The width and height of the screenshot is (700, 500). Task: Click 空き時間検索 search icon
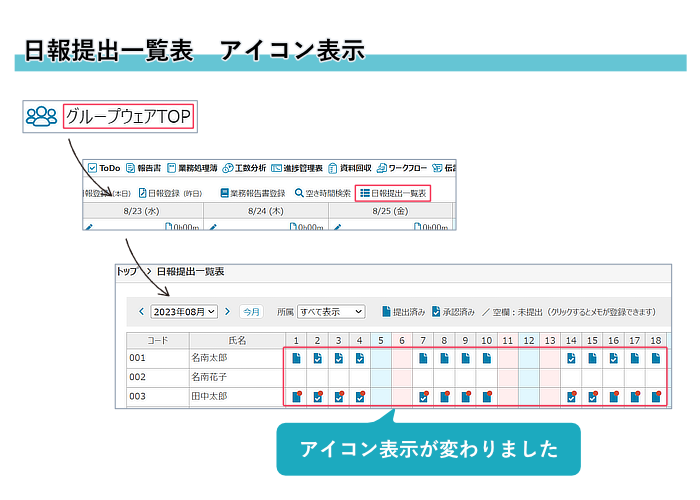tap(299, 193)
